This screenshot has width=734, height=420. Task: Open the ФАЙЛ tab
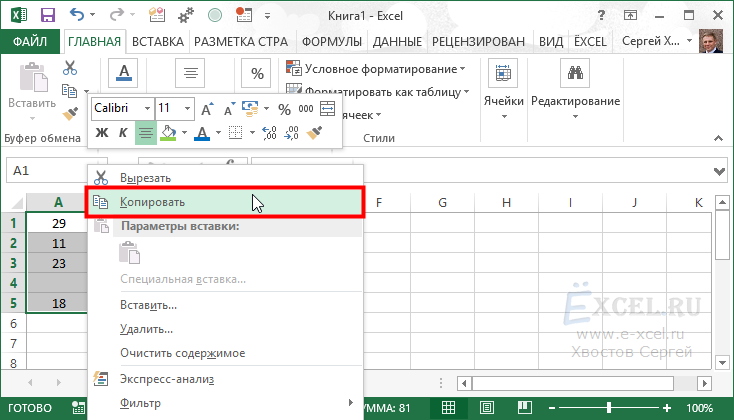pos(30,42)
